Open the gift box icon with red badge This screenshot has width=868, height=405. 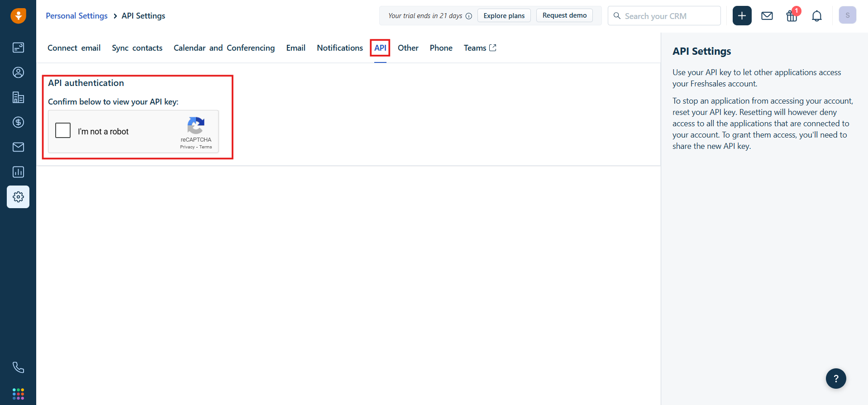[x=792, y=16]
